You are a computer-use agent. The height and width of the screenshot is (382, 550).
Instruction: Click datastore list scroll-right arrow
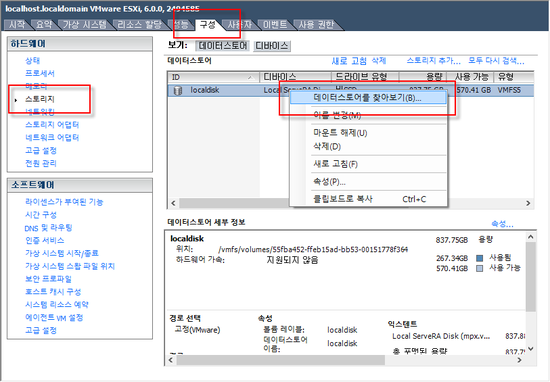click(528, 203)
